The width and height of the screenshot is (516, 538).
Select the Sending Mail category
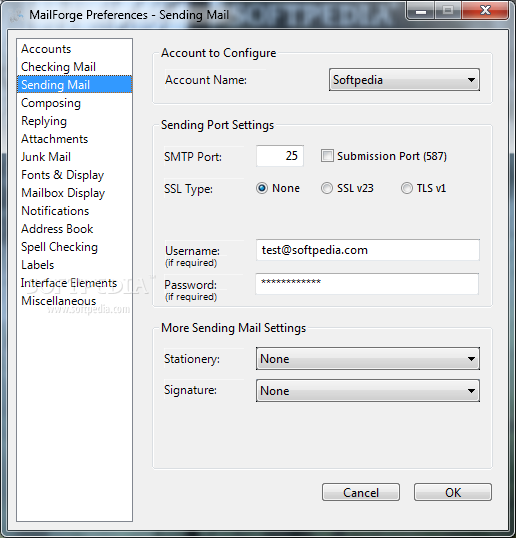[74, 85]
